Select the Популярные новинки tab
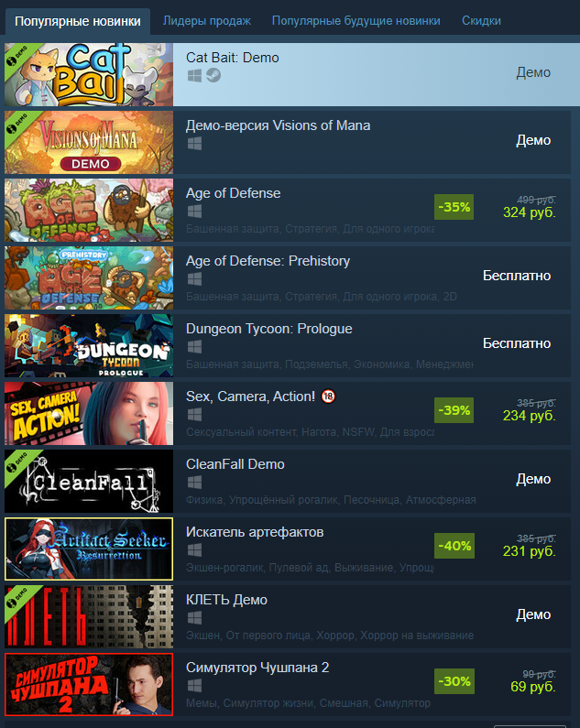The image size is (580, 728). [78, 21]
